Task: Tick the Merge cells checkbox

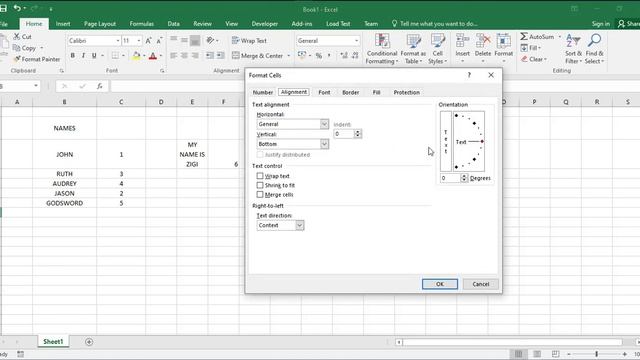Action: 260,195
